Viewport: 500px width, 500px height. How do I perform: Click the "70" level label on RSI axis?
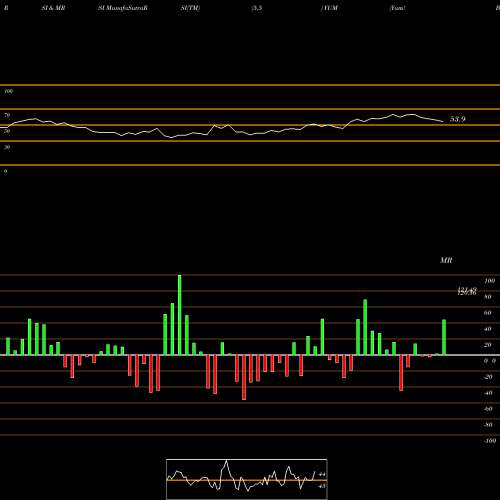pyautogui.click(x=7, y=115)
